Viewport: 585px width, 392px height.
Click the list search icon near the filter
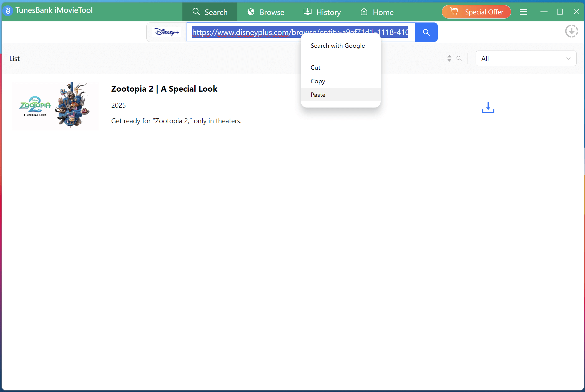[459, 58]
